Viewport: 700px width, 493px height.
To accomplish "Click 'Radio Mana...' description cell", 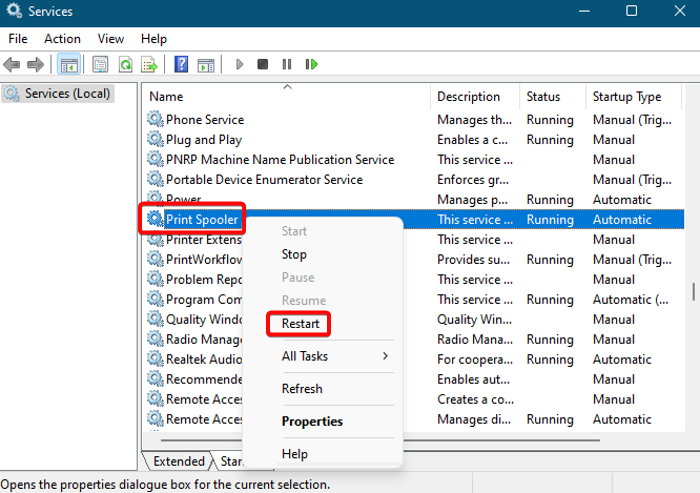I will point(475,339).
